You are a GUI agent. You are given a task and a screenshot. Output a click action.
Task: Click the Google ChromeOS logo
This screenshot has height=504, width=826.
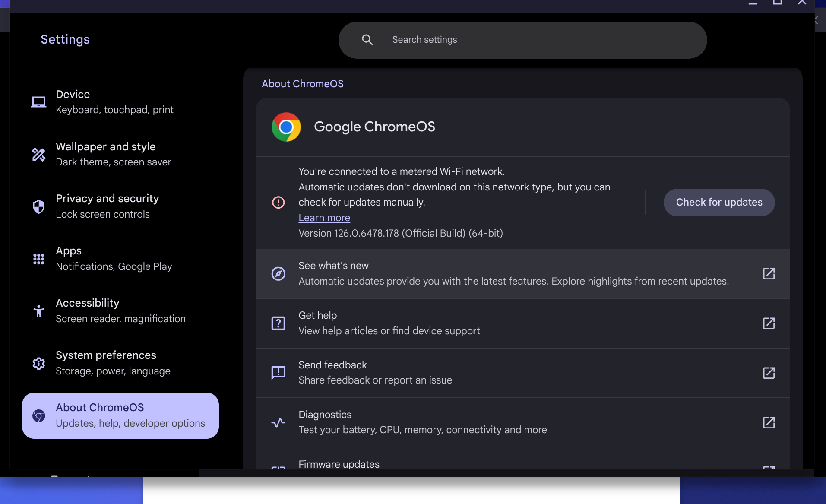coord(286,127)
